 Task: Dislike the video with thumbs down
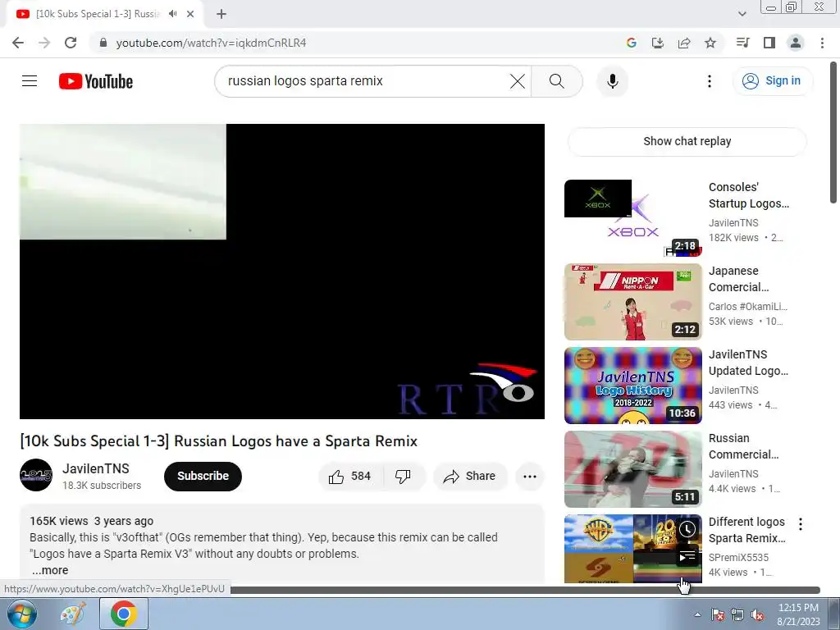click(x=404, y=476)
